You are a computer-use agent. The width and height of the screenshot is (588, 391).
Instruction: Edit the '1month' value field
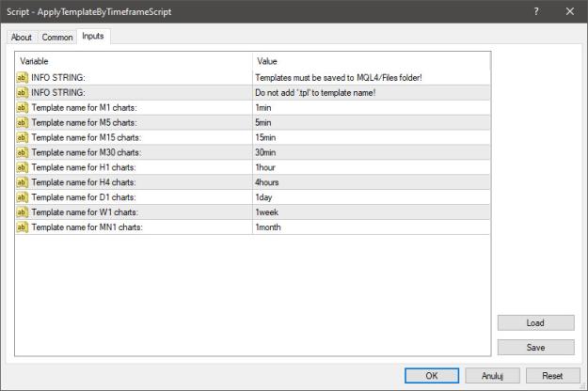(372, 227)
